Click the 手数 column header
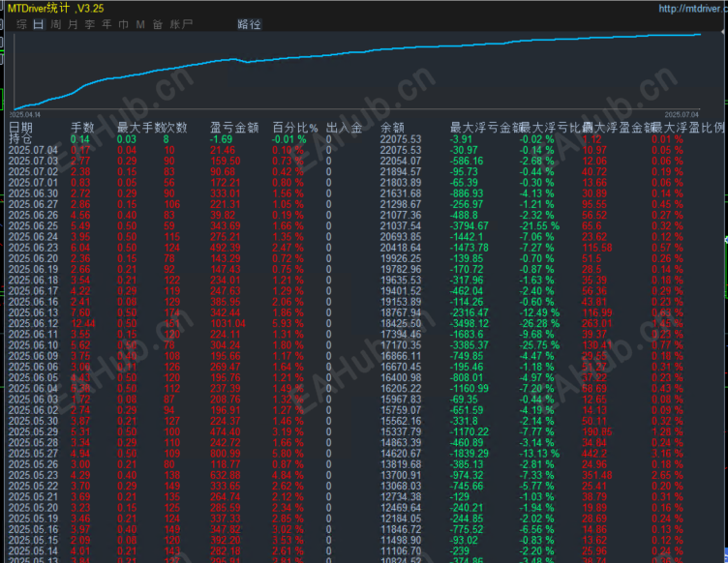The height and width of the screenshot is (563, 728). point(82,128)
